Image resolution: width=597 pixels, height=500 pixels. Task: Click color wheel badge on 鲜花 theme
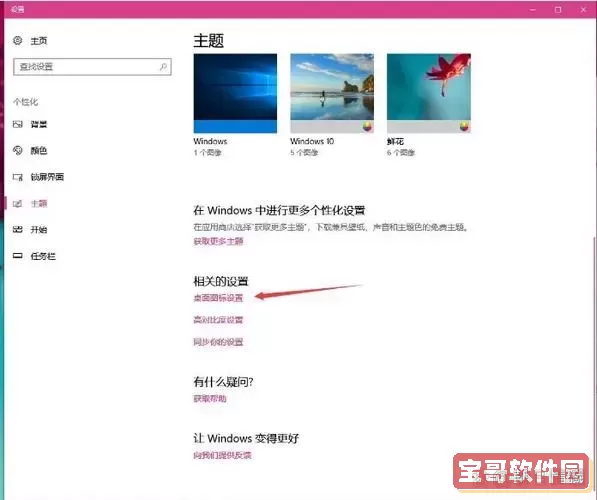pyautogui.click(x=464, y=127)
